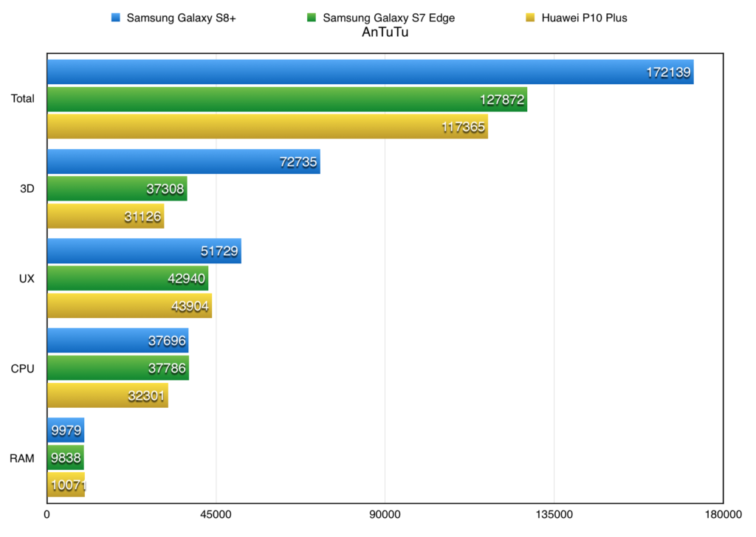Click the CPU category label
756x537 pixels.
click(x=23, y=369)
